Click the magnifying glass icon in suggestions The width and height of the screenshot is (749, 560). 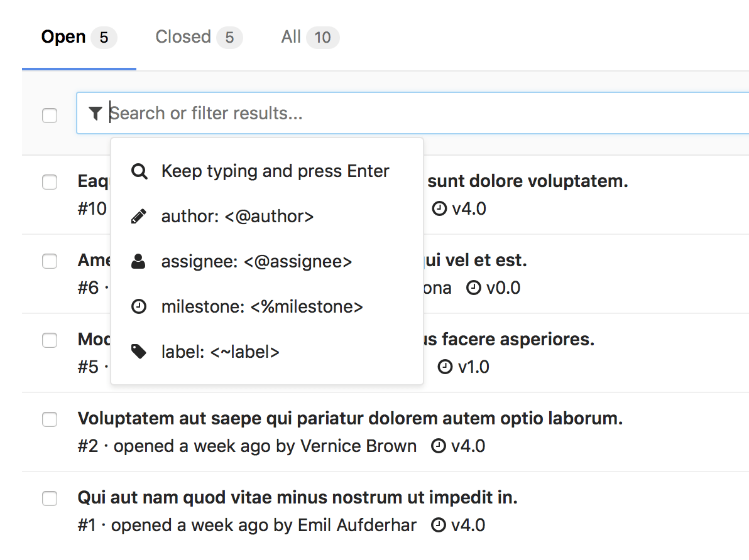tap(139, 171)
